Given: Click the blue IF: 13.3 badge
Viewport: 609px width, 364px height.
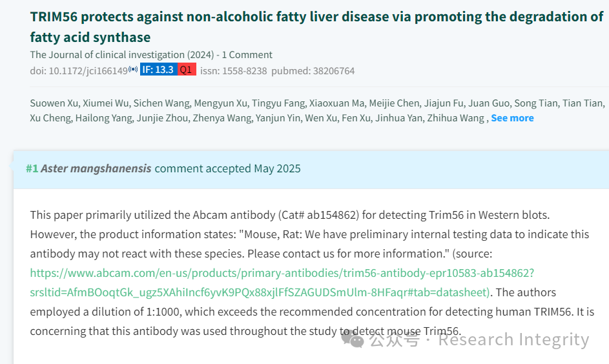Looking at the screenshot, I should pyautogui.click(x=158, y=70).
